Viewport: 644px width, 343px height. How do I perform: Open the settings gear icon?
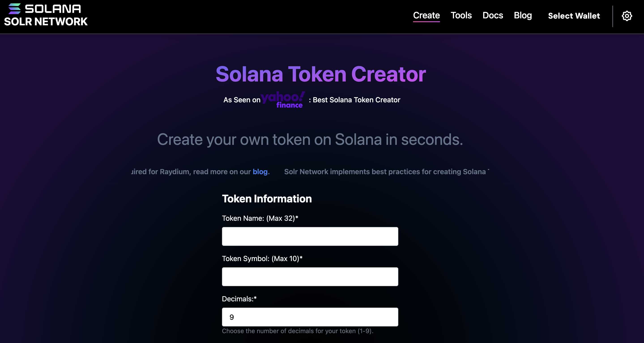[x=627, y=16]
